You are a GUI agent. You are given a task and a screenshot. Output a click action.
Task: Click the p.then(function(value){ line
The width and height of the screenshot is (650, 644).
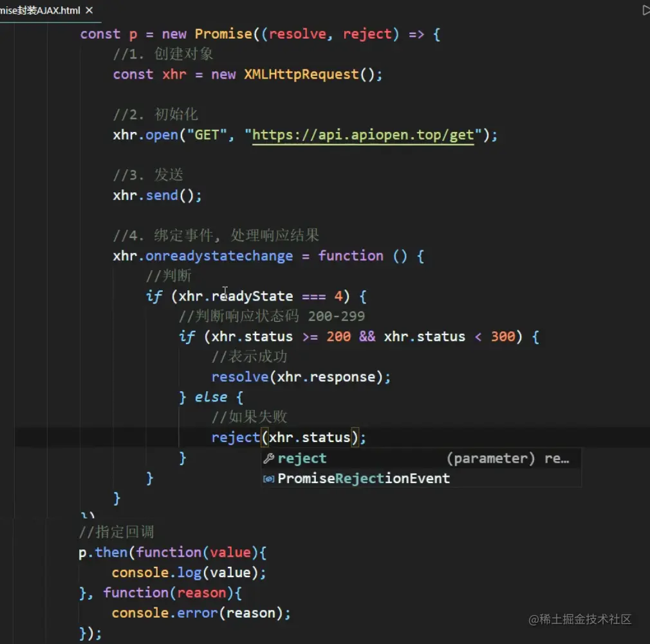[x=172, y=553]
